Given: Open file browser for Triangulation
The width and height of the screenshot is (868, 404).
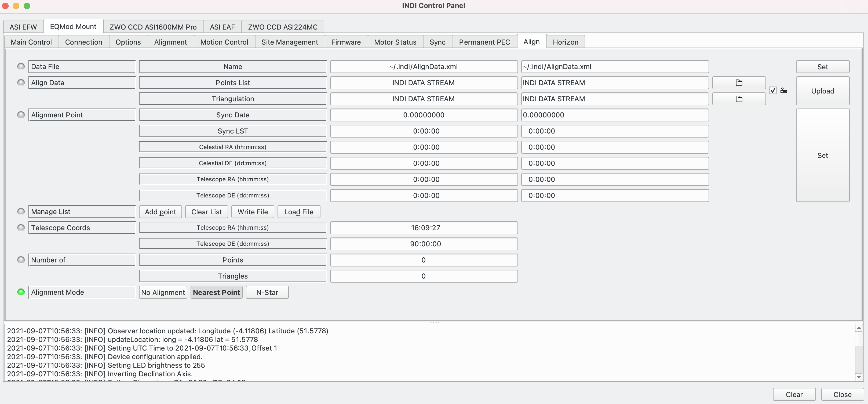Looking at the screenshot, I should pos(739,99).
